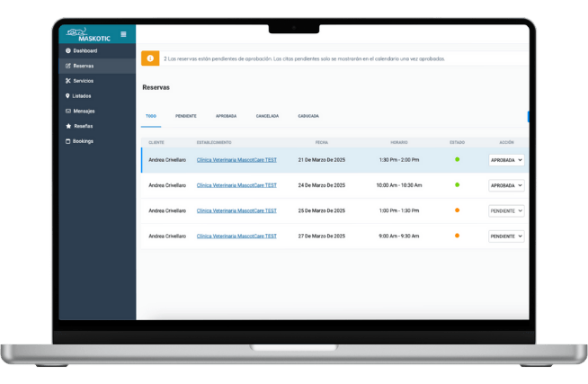Screen dimensions: 588x384
Task: Show the Cancelada tab
Action: coord(267,116)
